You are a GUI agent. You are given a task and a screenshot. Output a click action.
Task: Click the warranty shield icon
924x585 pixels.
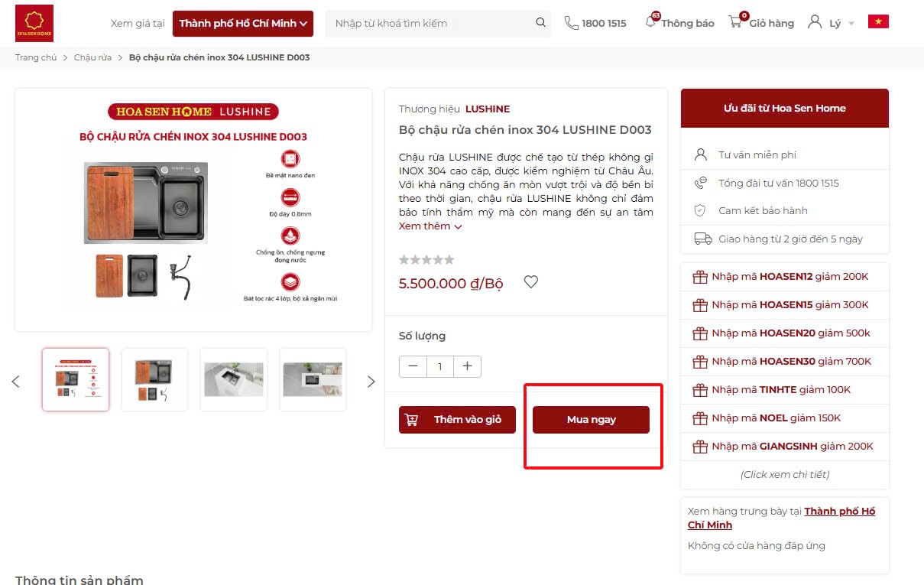700,210
